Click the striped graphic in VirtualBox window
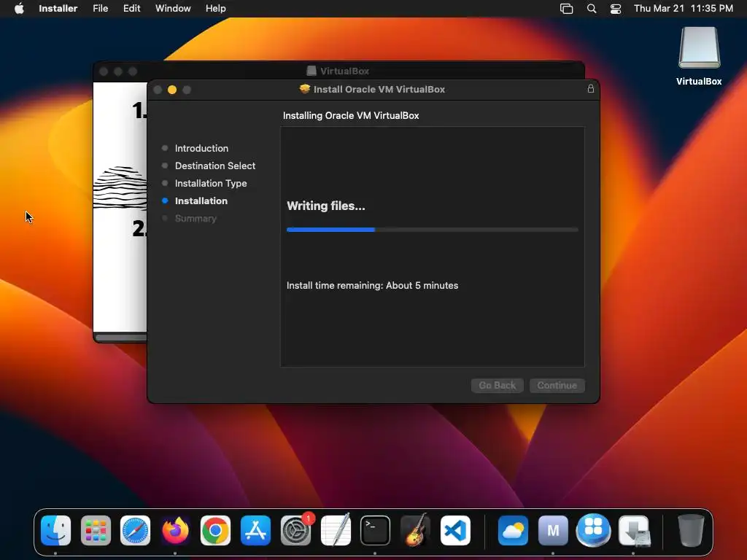 (120, 188)
